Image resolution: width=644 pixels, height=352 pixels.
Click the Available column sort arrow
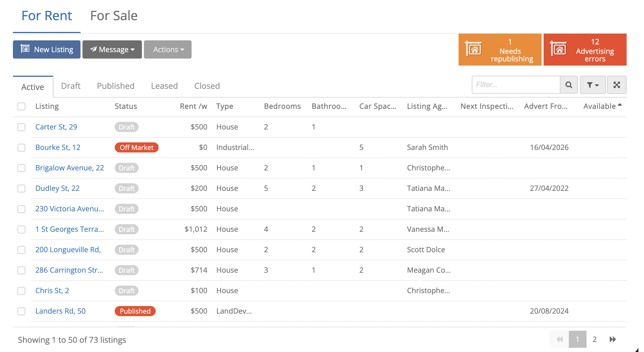(620, 105)
